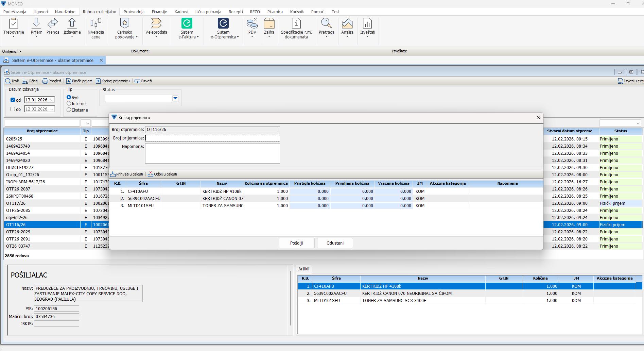The width and height of the screenshot is (644, 351).
Task: Open Sistem e-Faktura icon
Action: (187, 24)
